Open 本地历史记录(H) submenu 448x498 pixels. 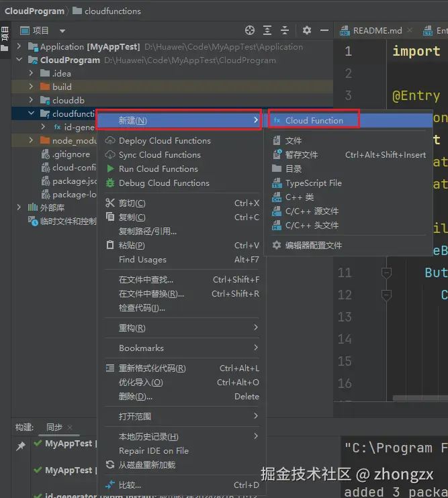point(182,437)
